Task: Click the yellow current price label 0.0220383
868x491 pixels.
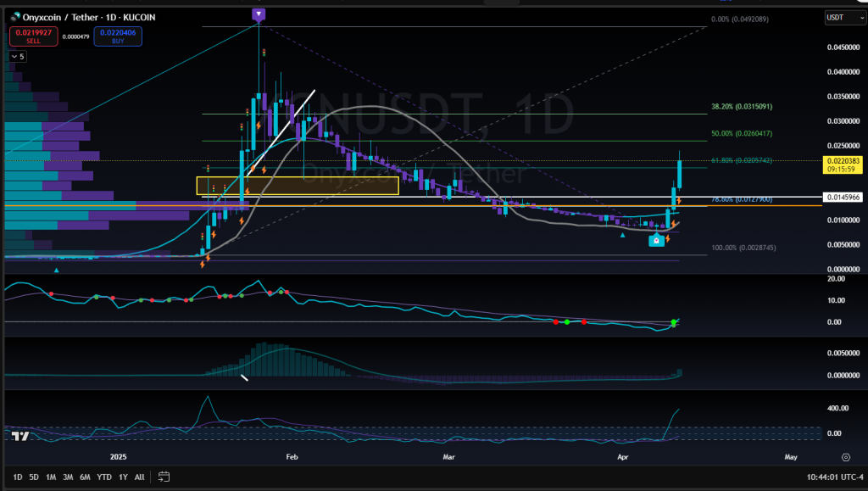Action: 843,165
